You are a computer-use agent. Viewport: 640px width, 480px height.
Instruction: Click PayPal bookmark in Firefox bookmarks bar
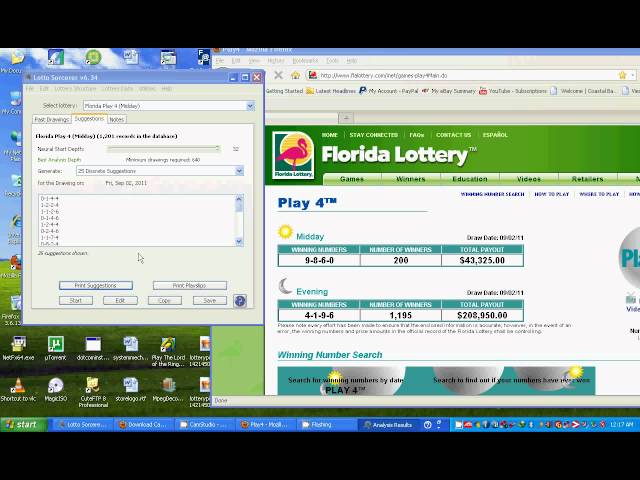[x=389, y=91]
